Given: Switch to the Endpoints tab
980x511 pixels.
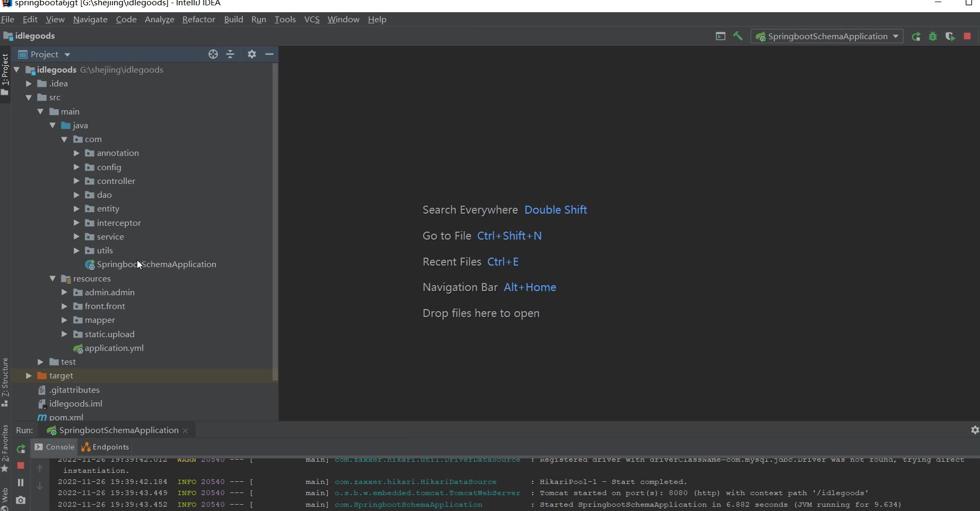Looking at the screenshot, I should tap(105, 447).
